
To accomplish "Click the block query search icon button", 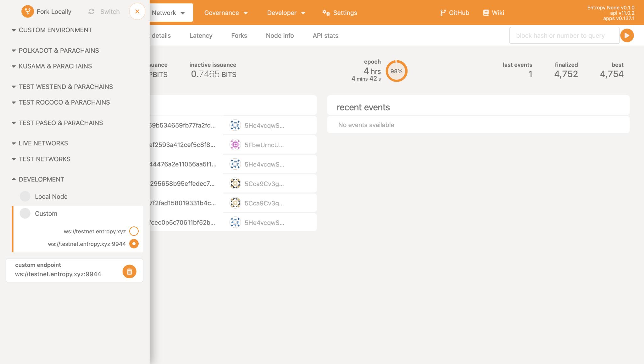I will click(627, 35).
